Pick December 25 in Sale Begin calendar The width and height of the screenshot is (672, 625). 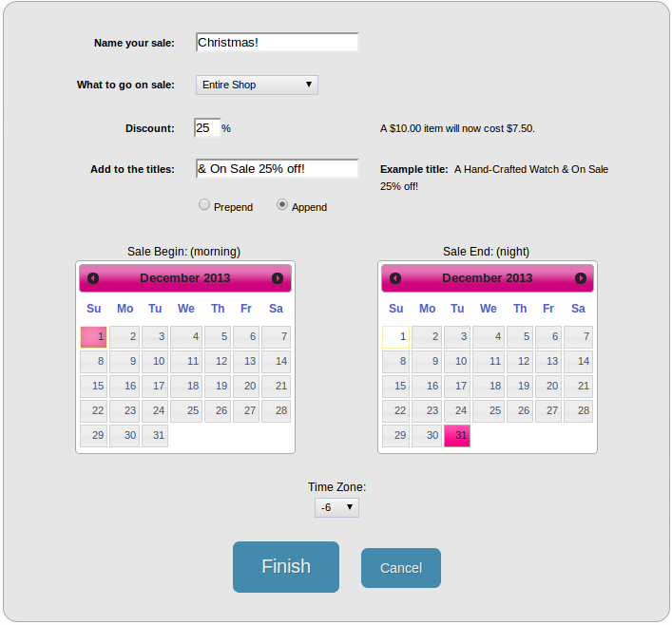186,411
